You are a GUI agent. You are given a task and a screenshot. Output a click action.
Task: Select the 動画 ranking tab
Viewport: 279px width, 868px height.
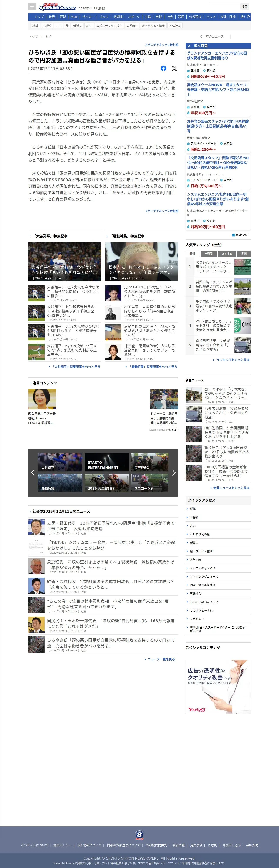point(244,254)
